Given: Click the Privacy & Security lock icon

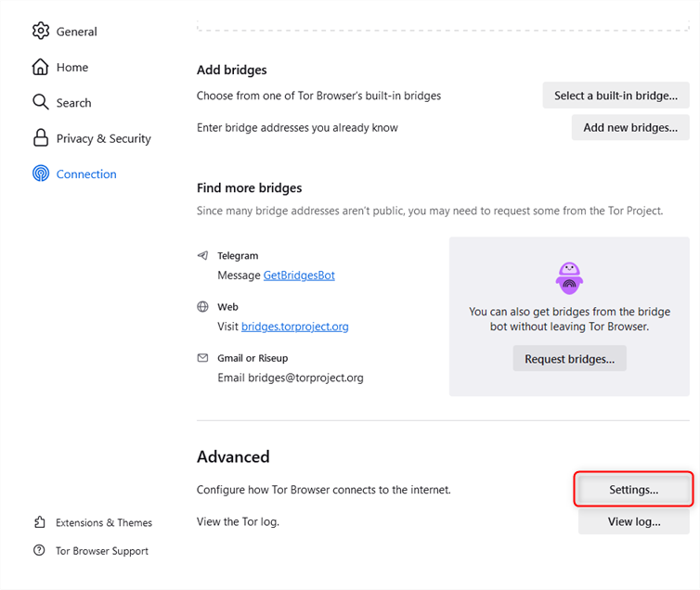Looking at the screenshot, I should click(41, 138).
